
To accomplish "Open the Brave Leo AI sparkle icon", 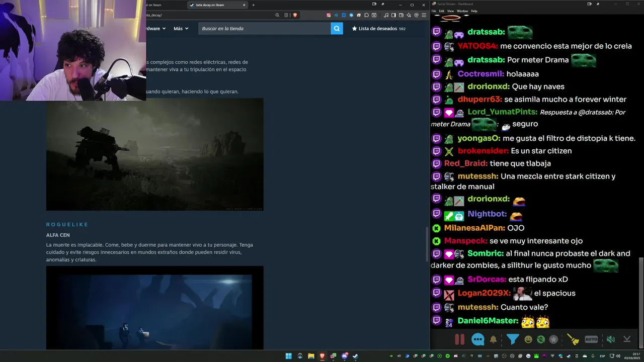I will 409,15.
